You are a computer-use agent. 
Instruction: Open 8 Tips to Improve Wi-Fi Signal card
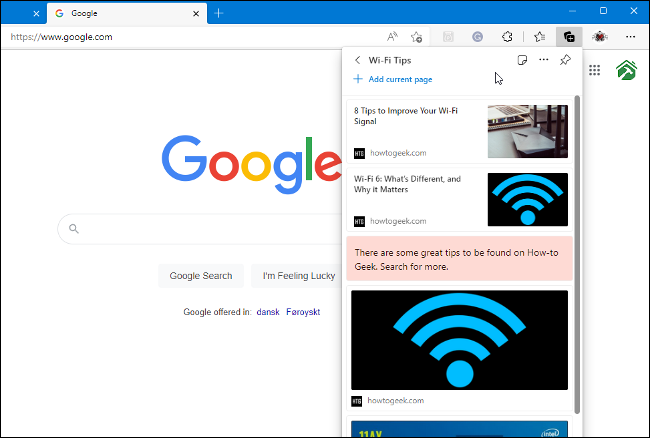459,131
